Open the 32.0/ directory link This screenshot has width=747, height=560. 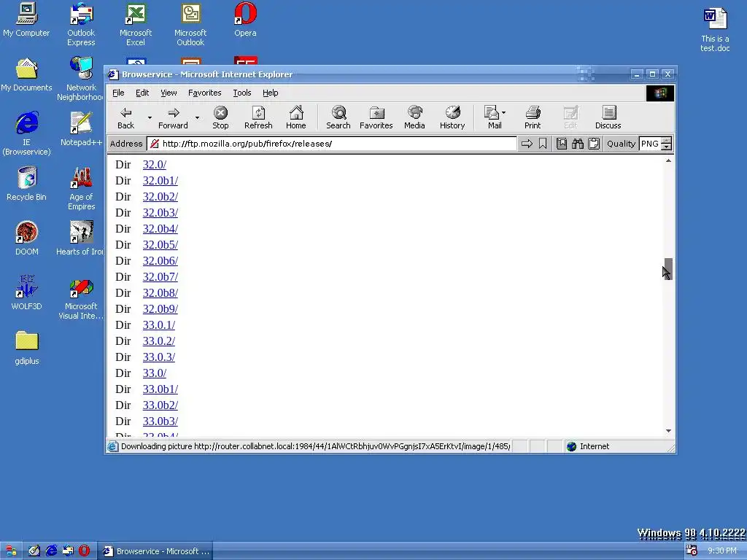coord(155,165)
